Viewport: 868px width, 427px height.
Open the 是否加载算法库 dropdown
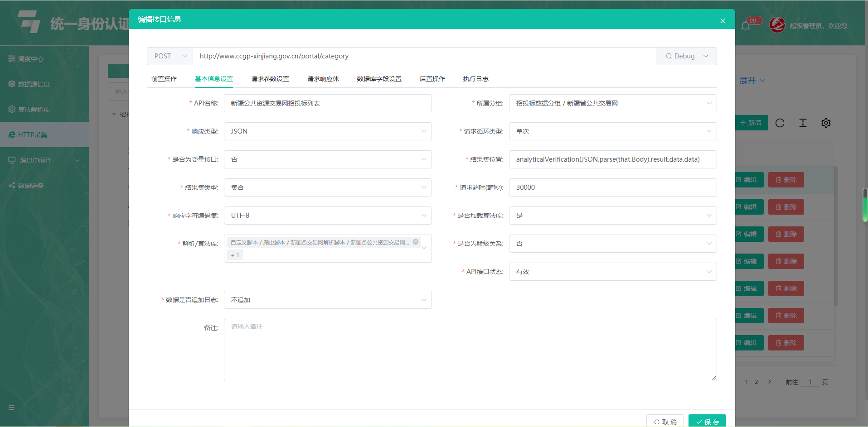click(x=613, y=216)
